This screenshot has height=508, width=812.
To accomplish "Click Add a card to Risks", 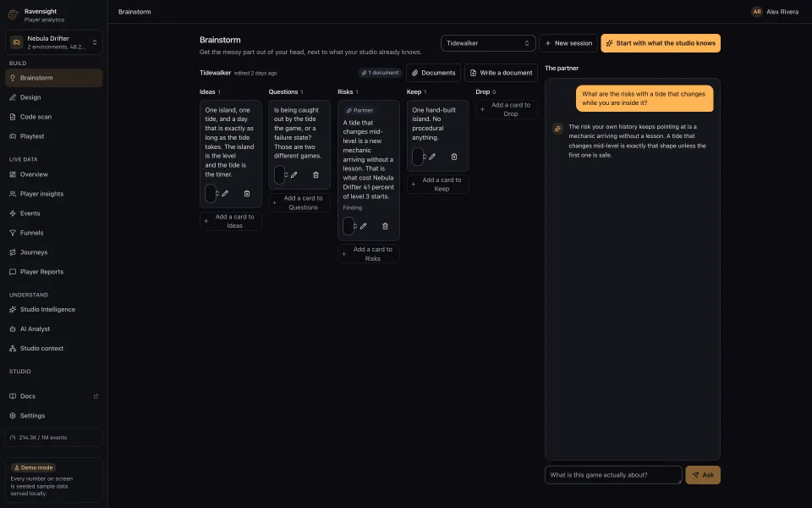I will [x=368, y=254].
